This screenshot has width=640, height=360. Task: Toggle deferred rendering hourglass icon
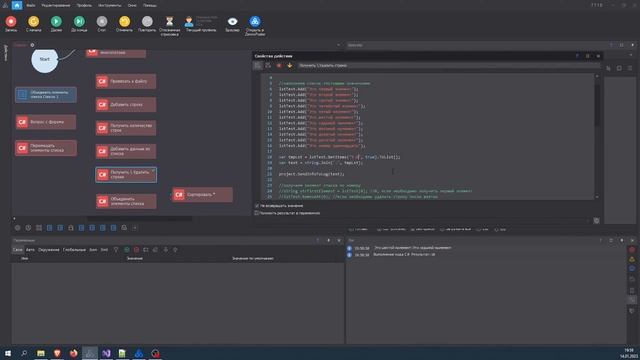click(169, 21)
